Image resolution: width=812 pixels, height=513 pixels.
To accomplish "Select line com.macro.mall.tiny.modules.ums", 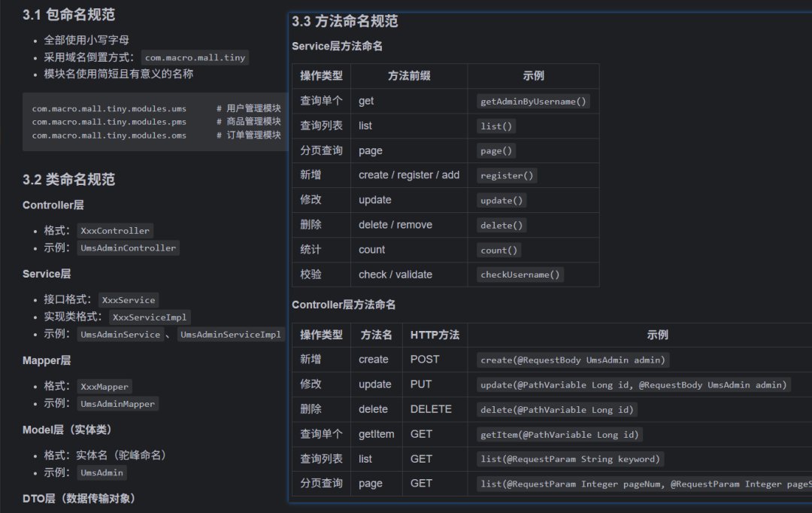I will coord(109,108).
